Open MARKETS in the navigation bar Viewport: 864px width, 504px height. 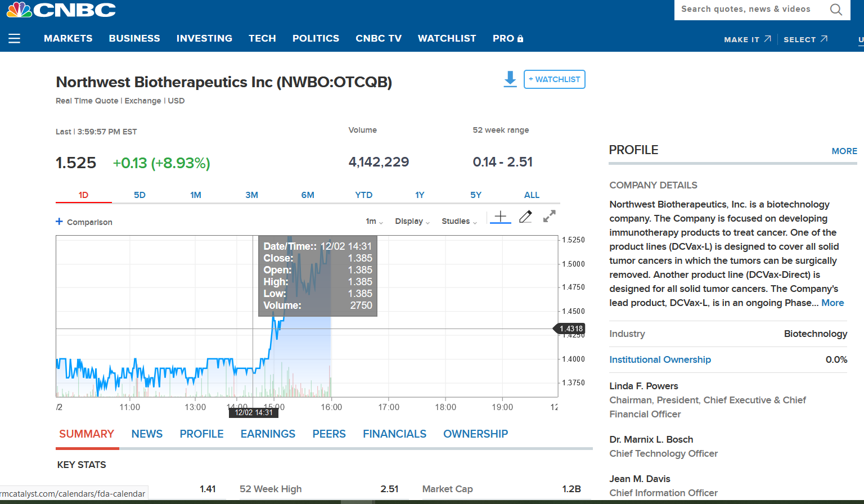[68, 38]
